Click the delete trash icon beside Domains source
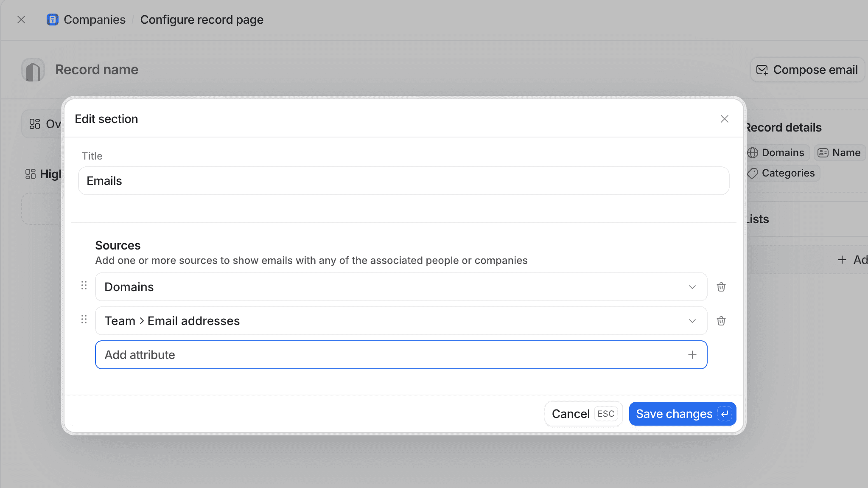The image size is (868, 488). [721, 287]
